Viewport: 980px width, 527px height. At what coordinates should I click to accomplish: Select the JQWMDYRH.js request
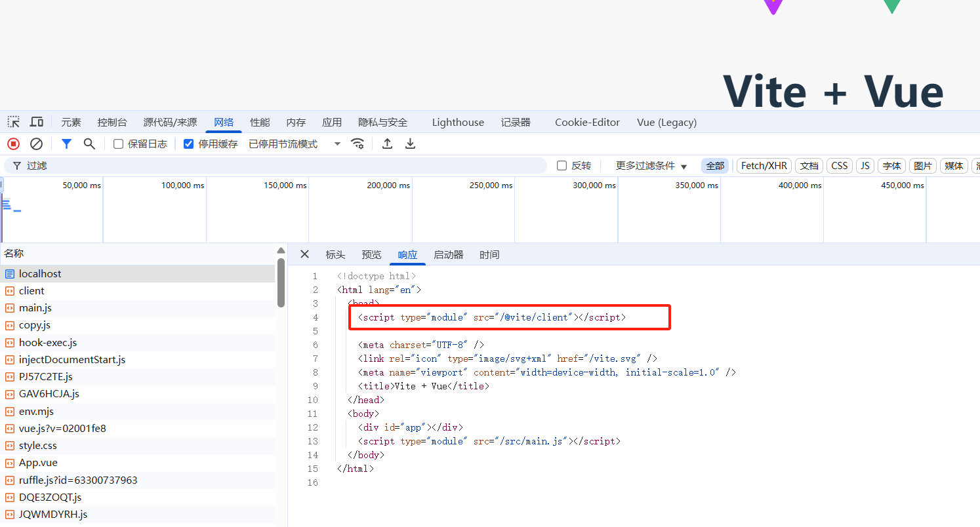[138, 515]
